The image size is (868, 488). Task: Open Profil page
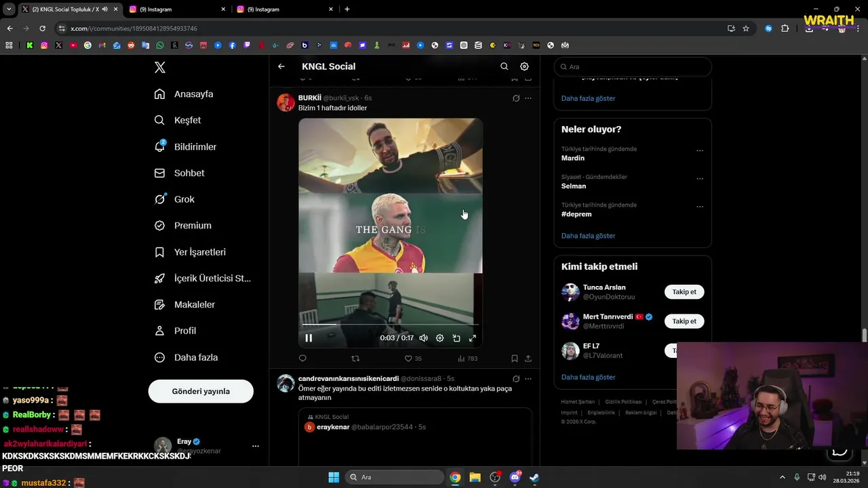(x=175, y=331)
